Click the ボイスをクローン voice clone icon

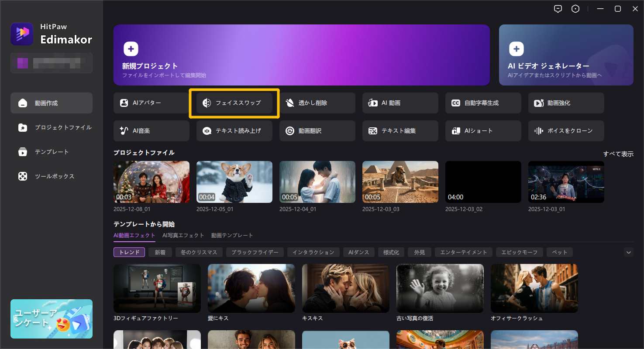point(539,131)
